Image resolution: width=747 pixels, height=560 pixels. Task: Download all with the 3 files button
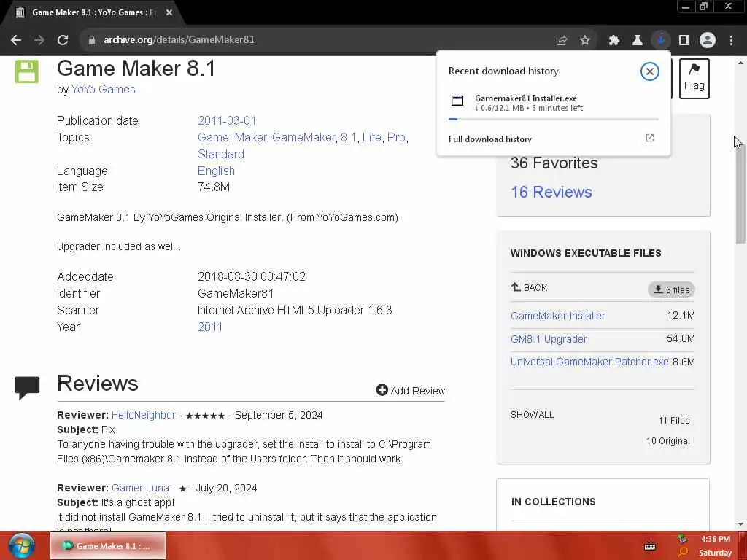pyautogui.click(x=671, y=289)
